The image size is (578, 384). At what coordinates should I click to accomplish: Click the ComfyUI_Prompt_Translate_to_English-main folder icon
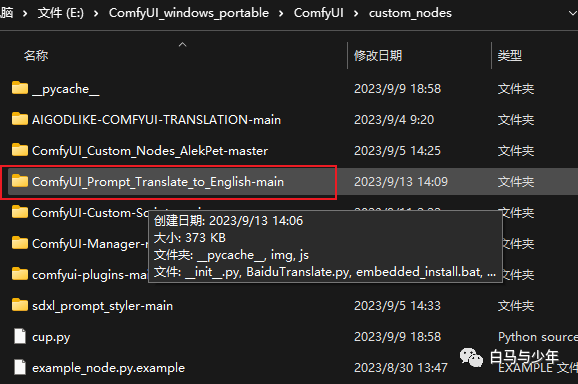point(20,181)
